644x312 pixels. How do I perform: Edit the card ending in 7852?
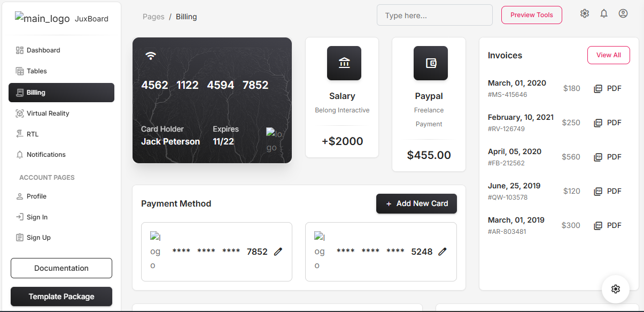point(278,252)
